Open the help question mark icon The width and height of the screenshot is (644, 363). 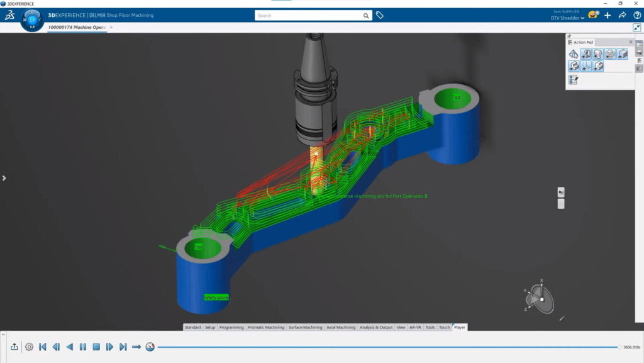636,15
